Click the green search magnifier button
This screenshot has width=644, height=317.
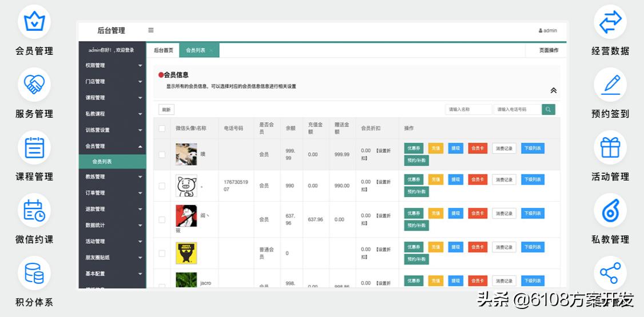[548, 110]
